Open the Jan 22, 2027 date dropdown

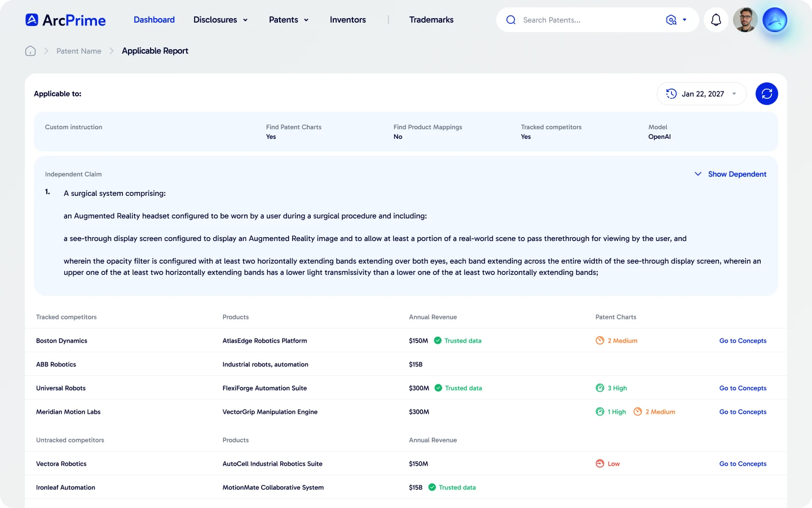701,94
